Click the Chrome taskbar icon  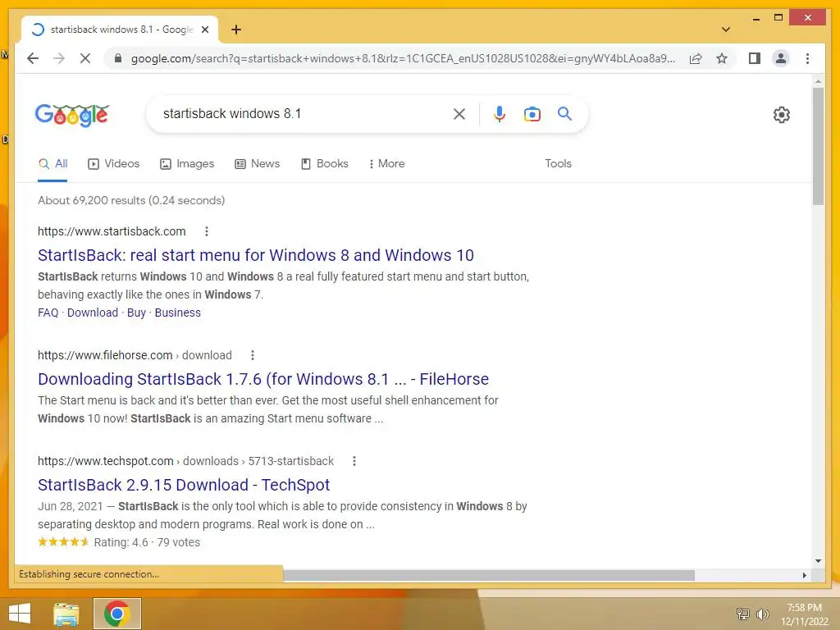(x=117, y=614)
